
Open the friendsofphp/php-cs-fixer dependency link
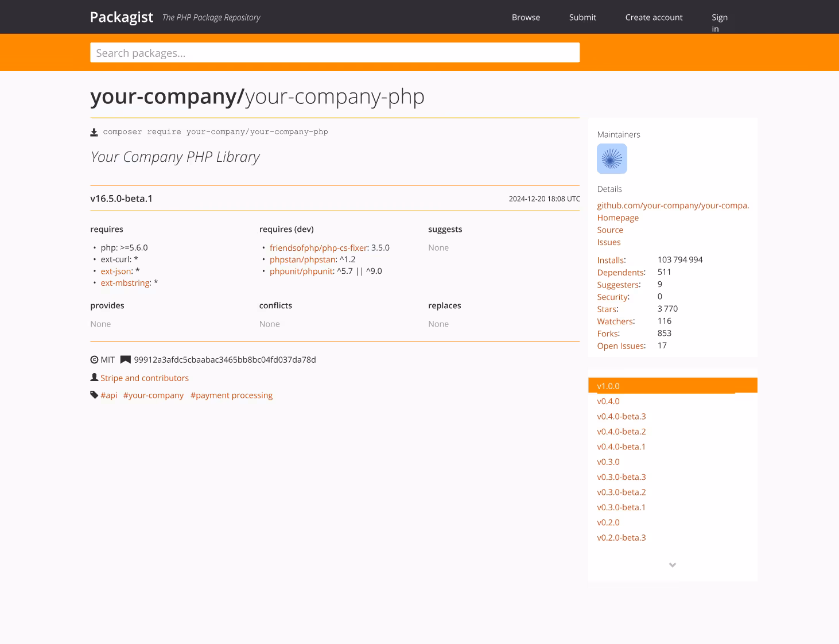[318, 248]
